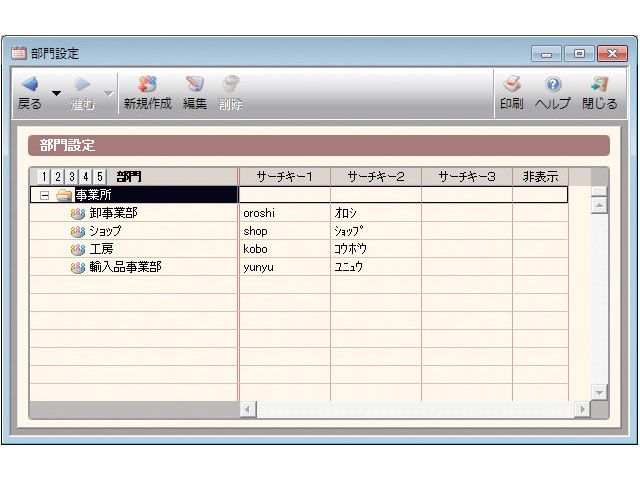
Task: Click the horizontal scrollbar right arrow
Action: click(581, 410)
